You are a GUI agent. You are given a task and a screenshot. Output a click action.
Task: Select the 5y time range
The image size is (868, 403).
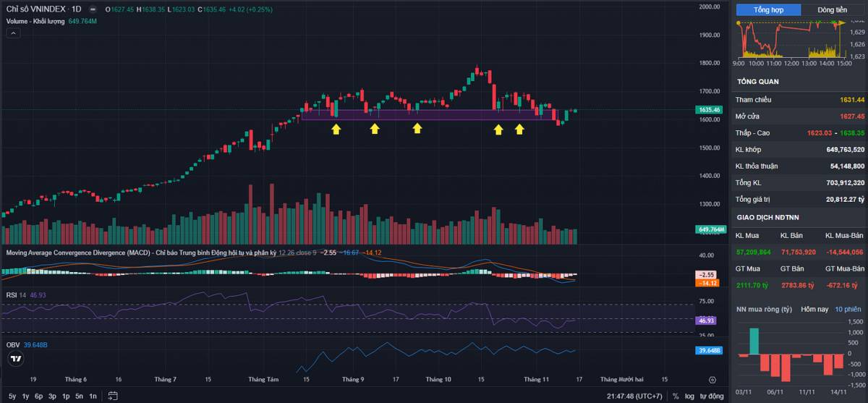click(x=12, y=396)
